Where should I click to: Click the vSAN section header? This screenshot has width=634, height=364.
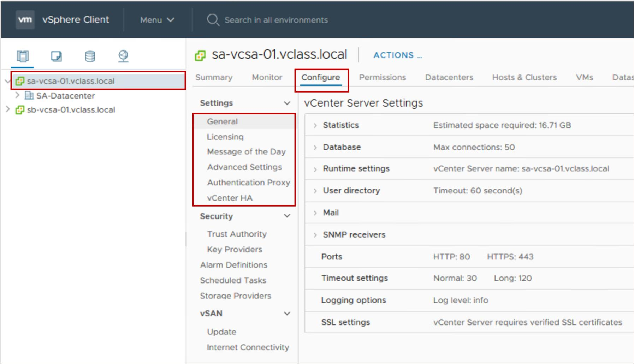click(x=211, y=314)
